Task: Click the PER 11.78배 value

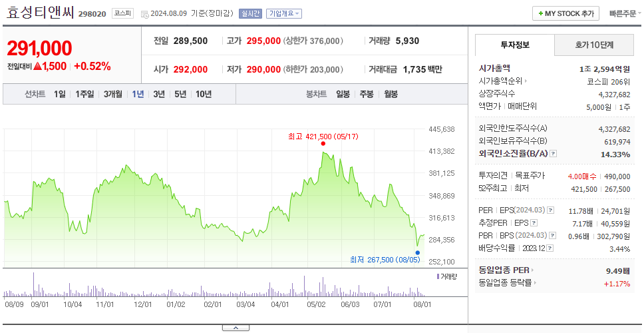Action: coord(581,211)
